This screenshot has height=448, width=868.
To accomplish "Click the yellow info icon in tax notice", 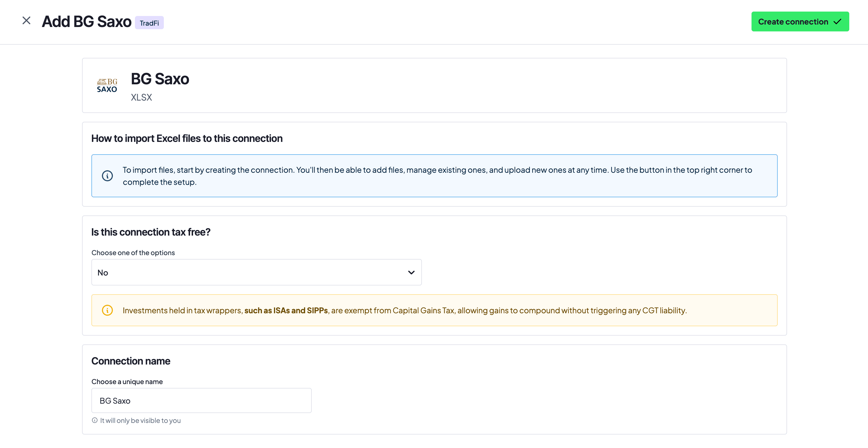I will pyautogui.click(x=107, y=310).
